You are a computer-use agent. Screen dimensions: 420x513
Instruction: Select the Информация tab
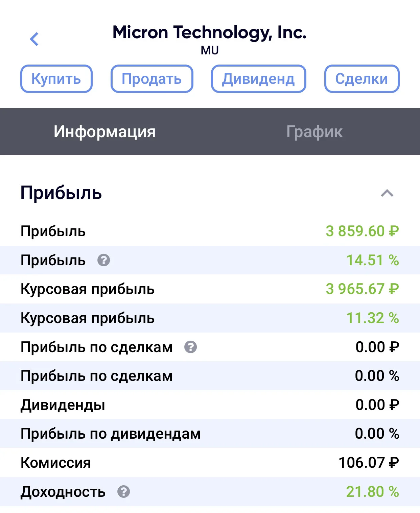[105, 132]
